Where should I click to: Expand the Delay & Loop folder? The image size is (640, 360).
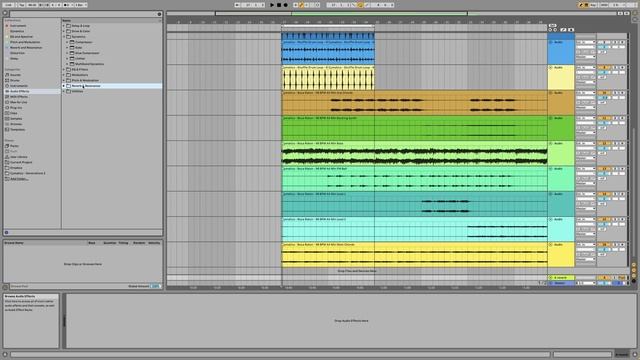(64, 26)
